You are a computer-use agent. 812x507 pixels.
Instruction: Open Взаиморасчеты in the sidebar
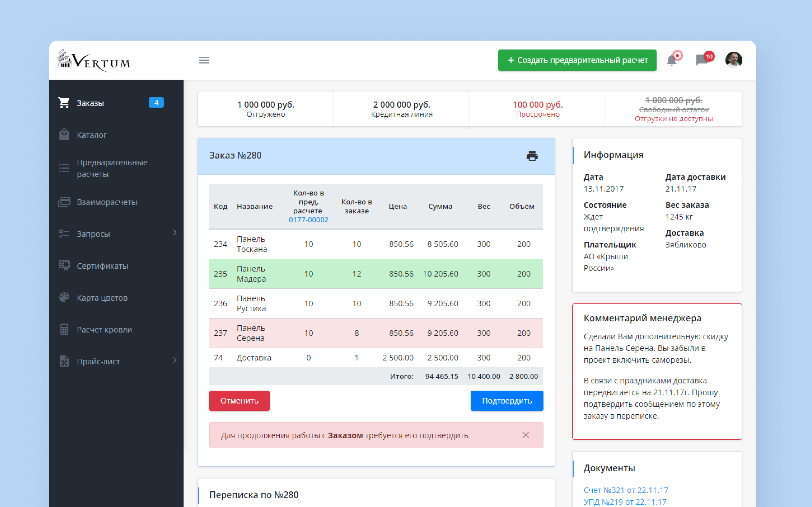[107, 202]
